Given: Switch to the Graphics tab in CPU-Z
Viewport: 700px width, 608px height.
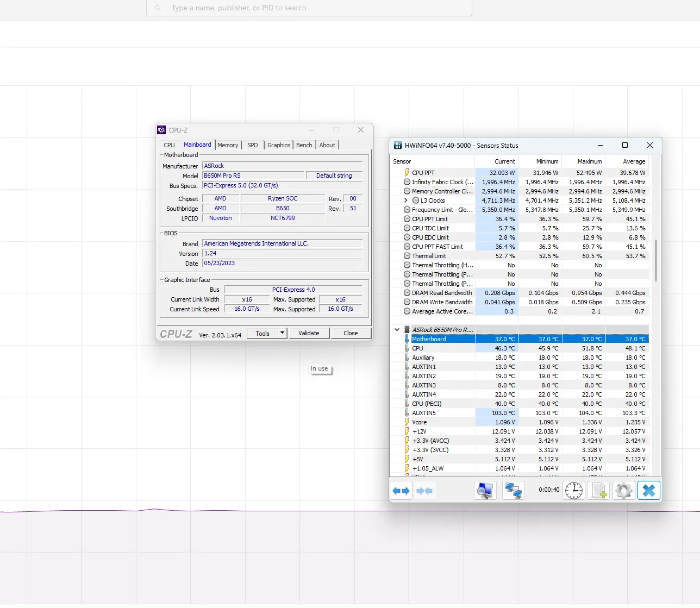Looking at the screenshot, I should click(279, 145).
